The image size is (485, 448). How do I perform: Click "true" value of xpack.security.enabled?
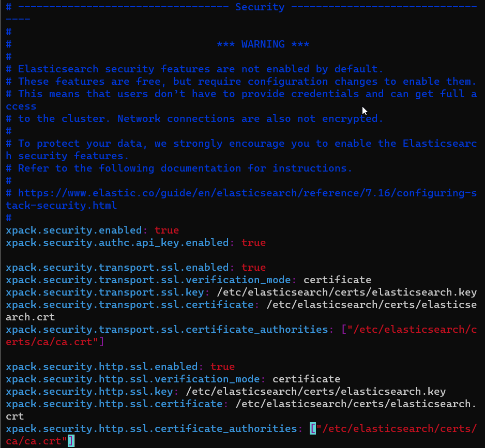pos(166,230)
